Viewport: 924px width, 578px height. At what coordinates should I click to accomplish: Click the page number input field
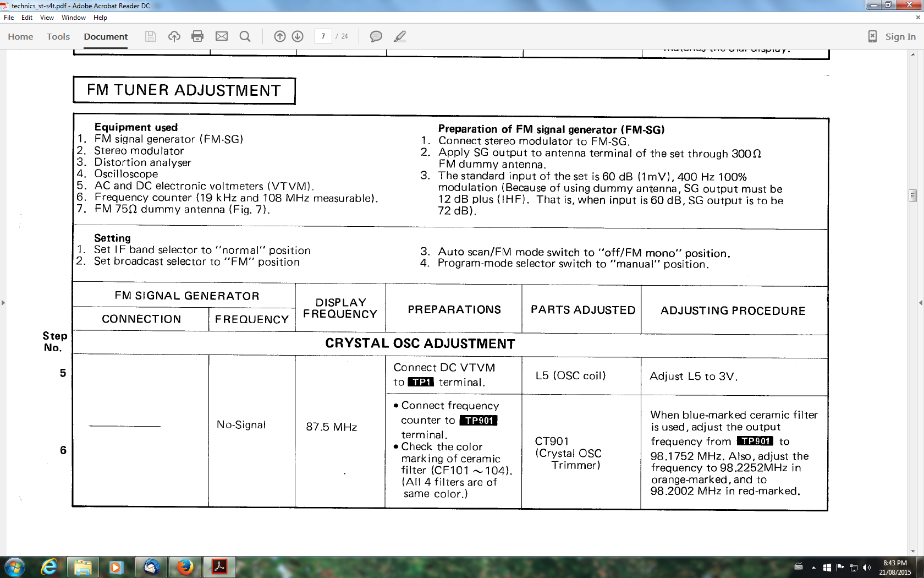coord(323,36)
